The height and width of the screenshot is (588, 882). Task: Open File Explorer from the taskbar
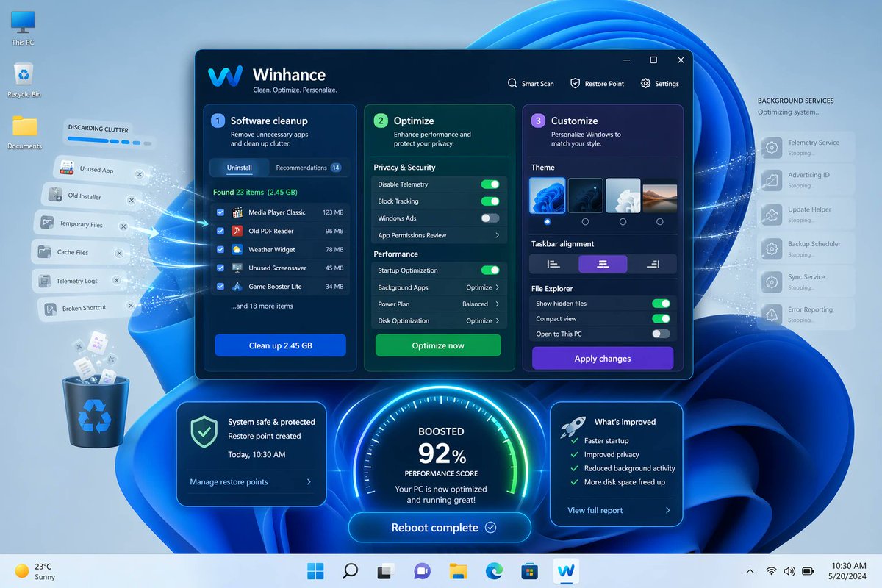coord(459,570)
